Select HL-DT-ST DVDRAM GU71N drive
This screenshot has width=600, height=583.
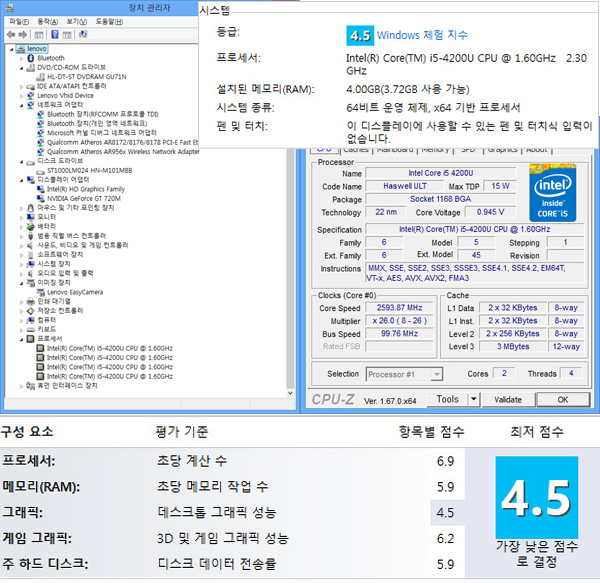pyautogui.click(x=86, y=77)
